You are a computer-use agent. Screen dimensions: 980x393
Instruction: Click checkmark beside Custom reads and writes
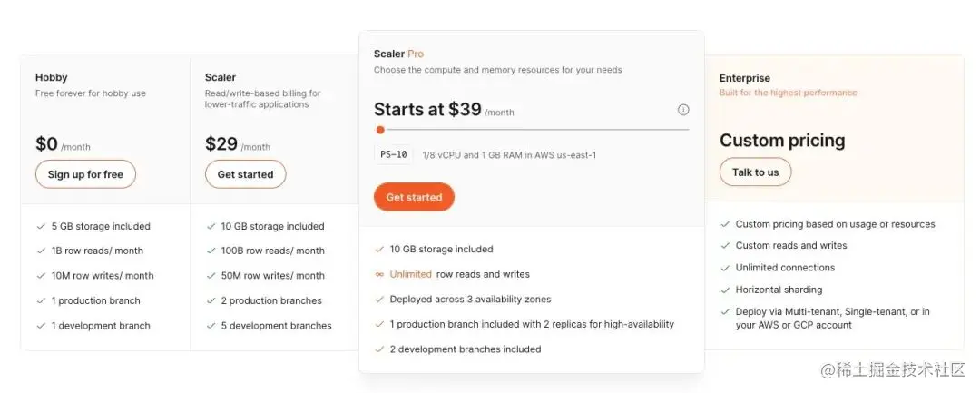pos(725,246)
